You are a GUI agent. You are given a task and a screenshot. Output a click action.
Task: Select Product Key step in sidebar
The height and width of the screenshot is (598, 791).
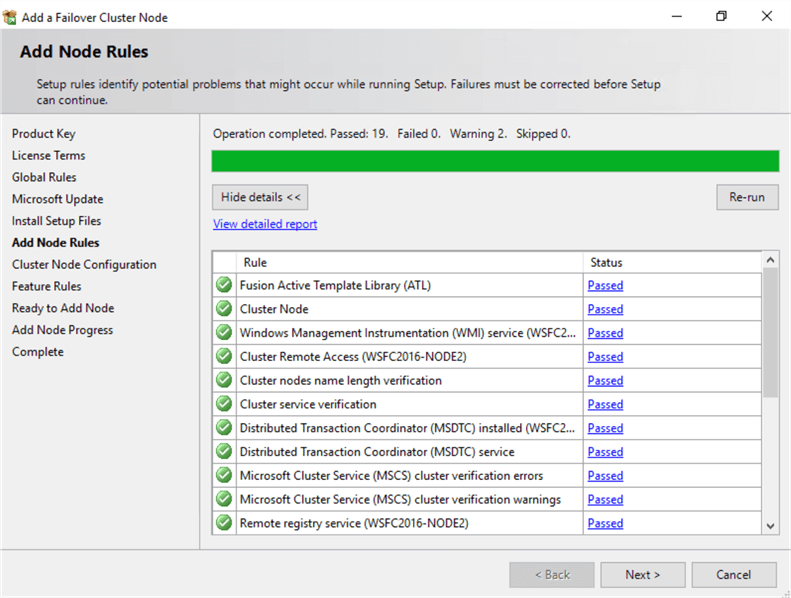click(x=43, y=134)
